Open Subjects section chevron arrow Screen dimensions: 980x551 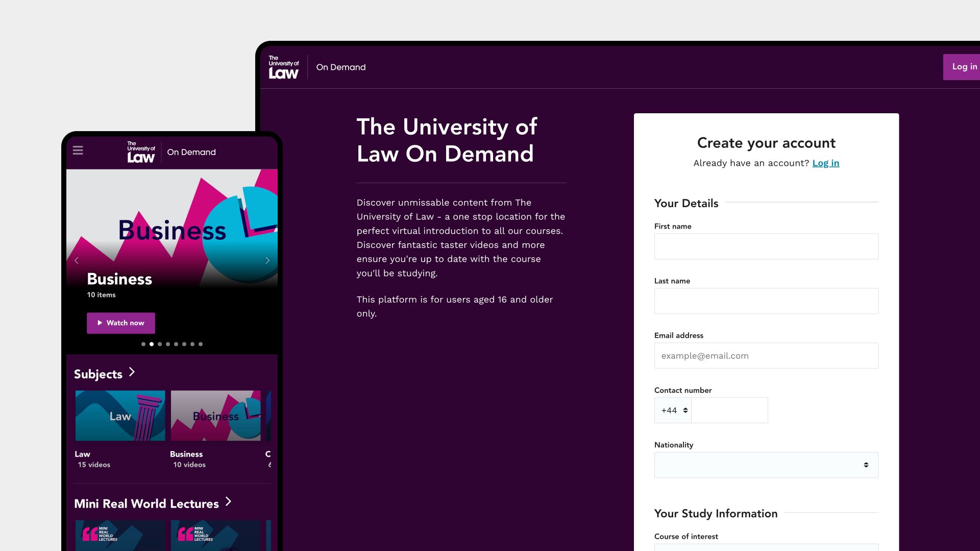[132, 372]
